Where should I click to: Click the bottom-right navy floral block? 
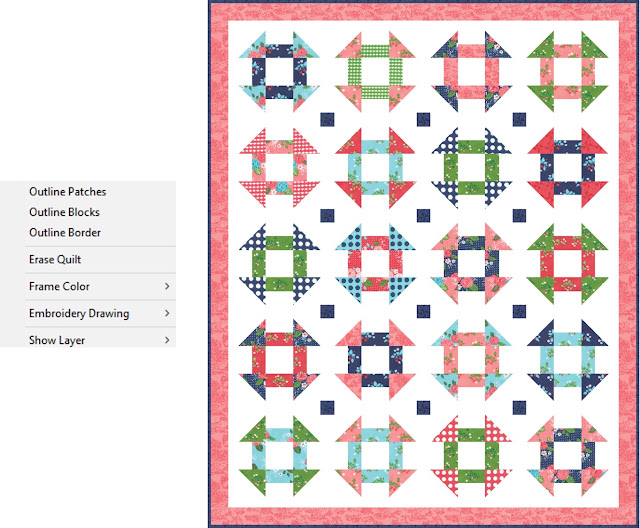click(567, 456)
